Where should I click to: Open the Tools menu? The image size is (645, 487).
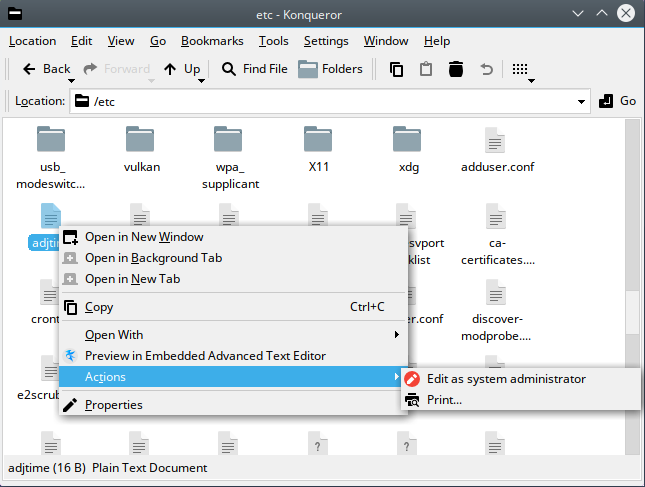[x=274, y=41]
